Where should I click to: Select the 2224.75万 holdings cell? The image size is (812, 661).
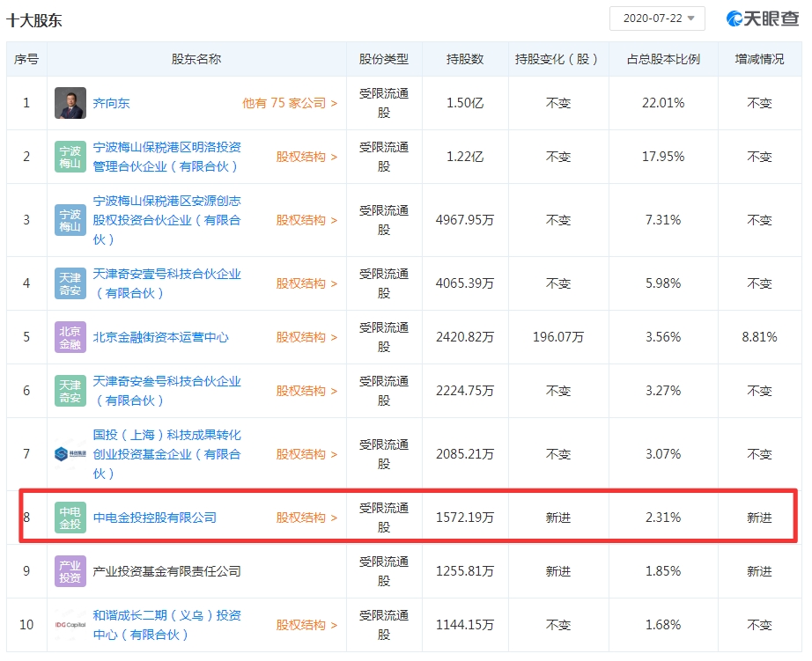(465, 391)
